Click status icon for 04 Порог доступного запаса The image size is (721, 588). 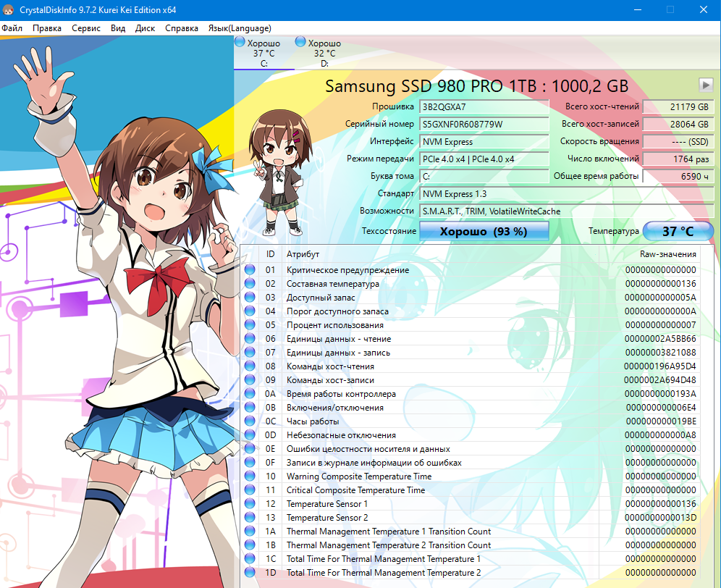[250, 311]
